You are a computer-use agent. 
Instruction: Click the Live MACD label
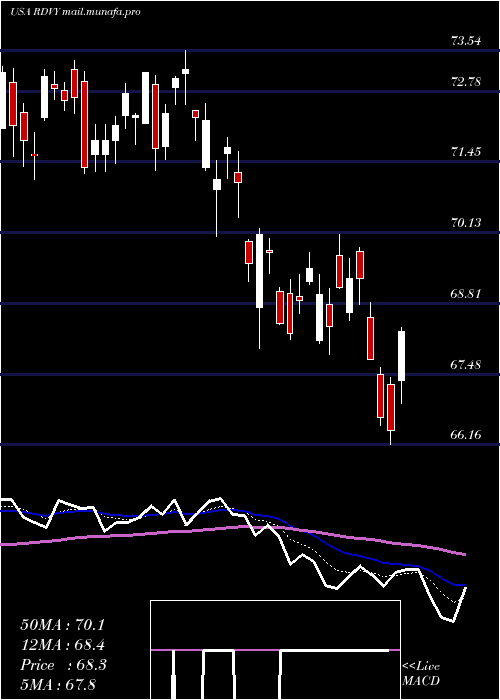pyautogui.click(x=421, y=673)
